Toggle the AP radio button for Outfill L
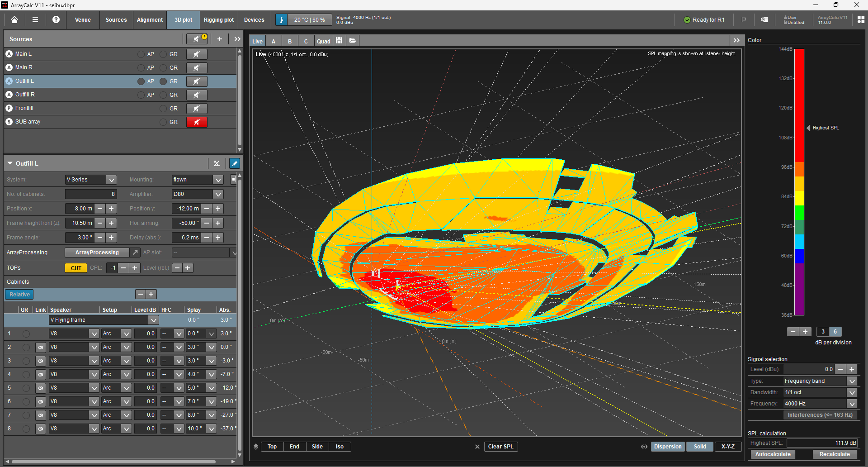The width and height of the screenshot is (868, 467). point(141,81)
